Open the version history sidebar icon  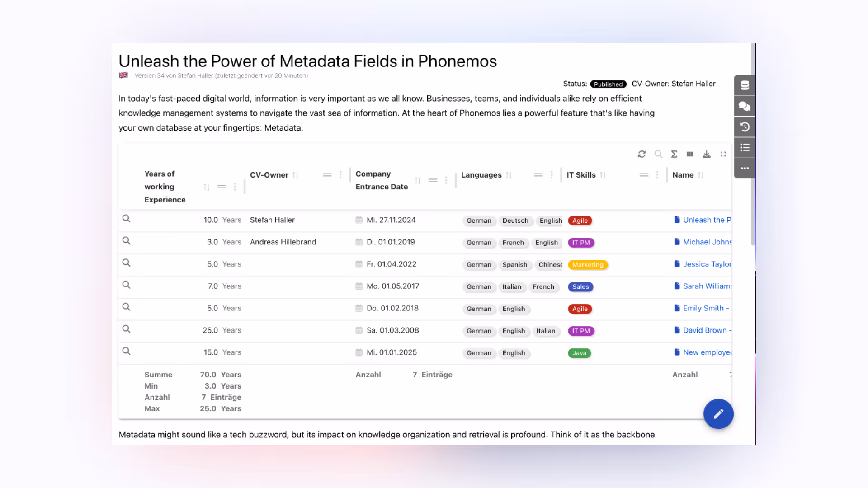(745, 127)
